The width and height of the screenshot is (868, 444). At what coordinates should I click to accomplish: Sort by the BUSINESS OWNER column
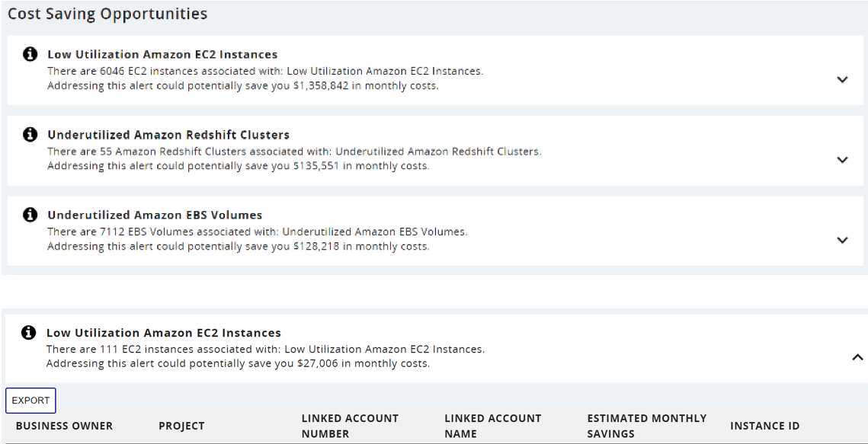pos(64,426)
